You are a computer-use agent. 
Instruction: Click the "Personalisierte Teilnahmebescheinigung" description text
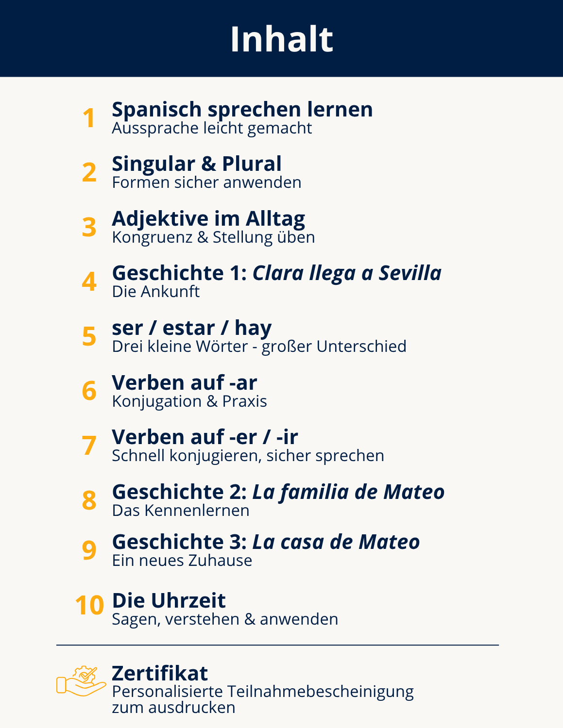pyautogui.click(x=262, y=692)
